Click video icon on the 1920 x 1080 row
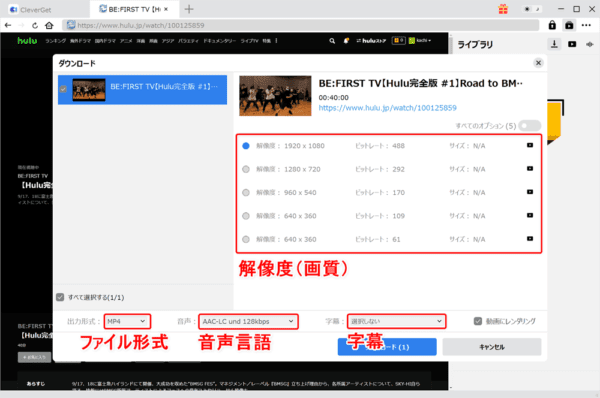This screenshot has height=398, width=600. click(530, 145)
